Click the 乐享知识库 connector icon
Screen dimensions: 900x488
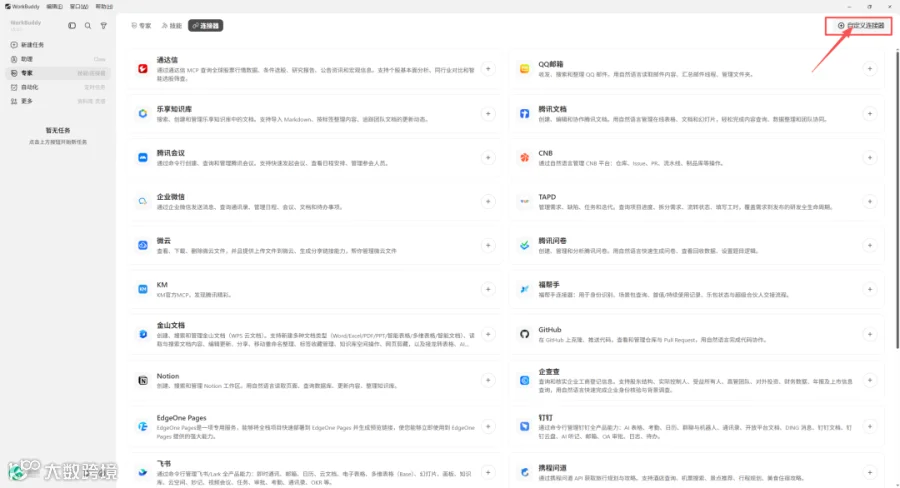(x=143, y=114)
